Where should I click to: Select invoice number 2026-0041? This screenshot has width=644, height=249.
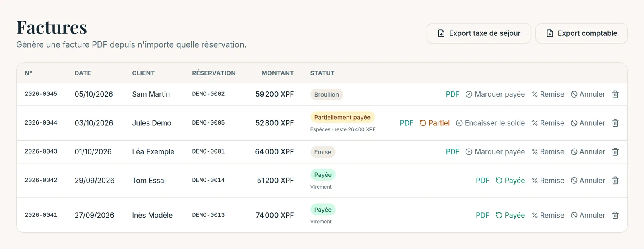[x=41, y=215]
